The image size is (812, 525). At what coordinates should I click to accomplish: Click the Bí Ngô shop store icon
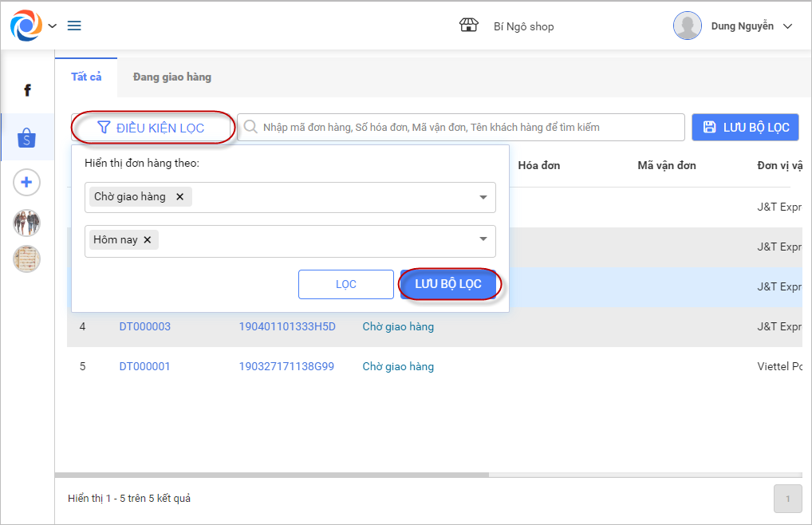point(469,26)
